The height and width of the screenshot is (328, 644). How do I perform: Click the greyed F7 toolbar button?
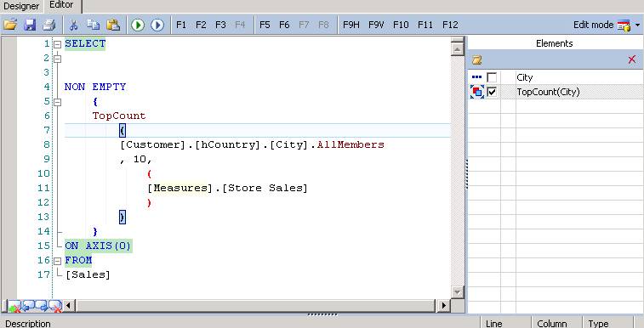point(304,25)
